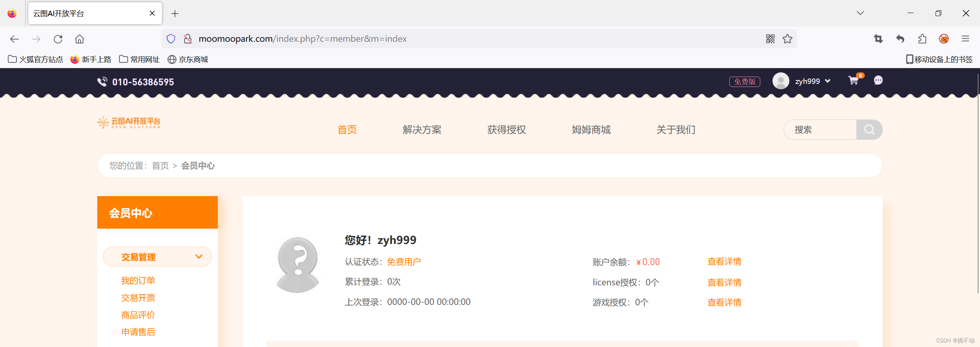Open the 新手上路 bookmark
Viewport: 980px width, 347px height.
pyautogui.click(x=91, y=59)
